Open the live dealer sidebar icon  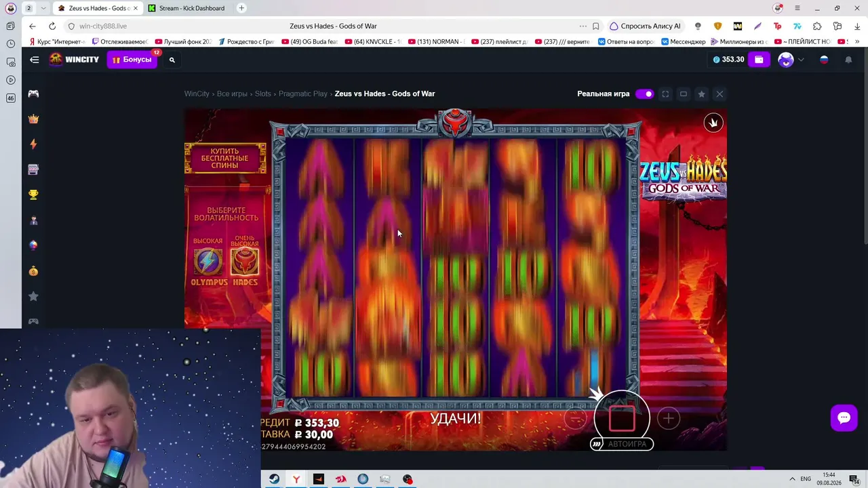33,220
